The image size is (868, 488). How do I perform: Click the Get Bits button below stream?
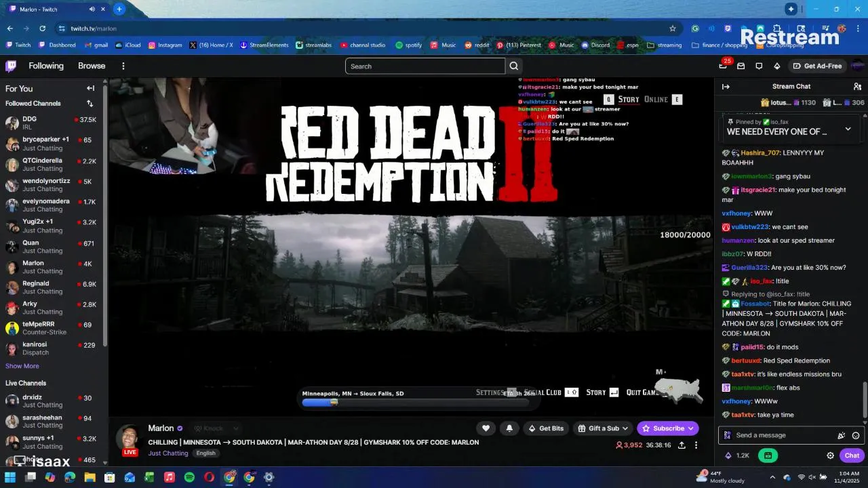click(546, 428)
